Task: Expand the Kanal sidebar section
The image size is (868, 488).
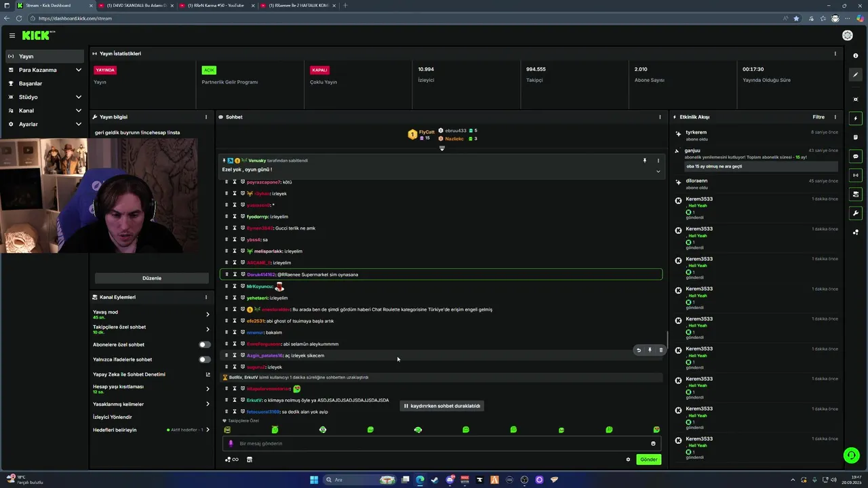Action: tap(79, 110)
